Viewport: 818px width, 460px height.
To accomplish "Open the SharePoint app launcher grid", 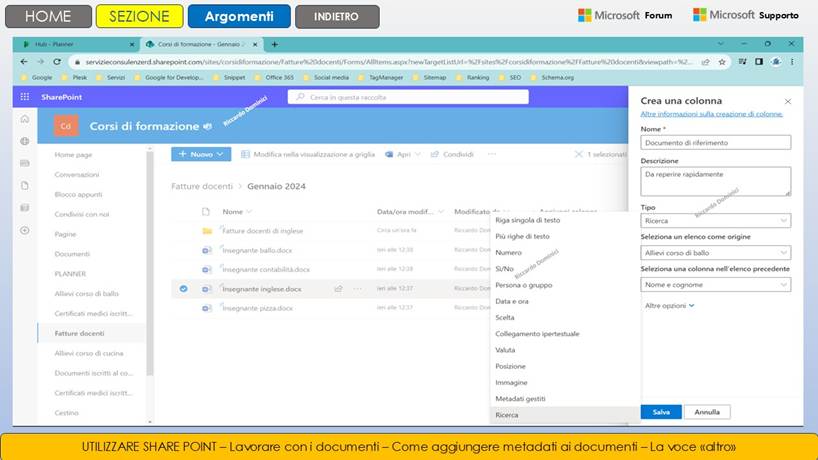I will point(25,97).
